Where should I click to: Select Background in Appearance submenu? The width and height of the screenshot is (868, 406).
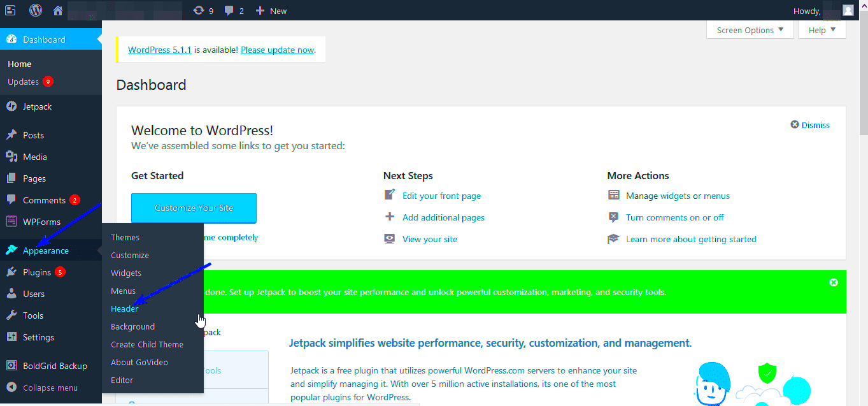pyautogui.click(x=132, y=326)
